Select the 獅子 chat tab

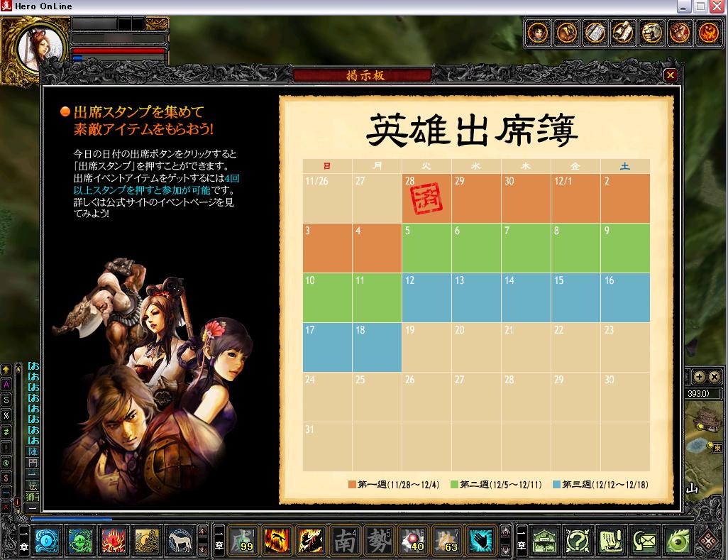click(x=33, y=497)
